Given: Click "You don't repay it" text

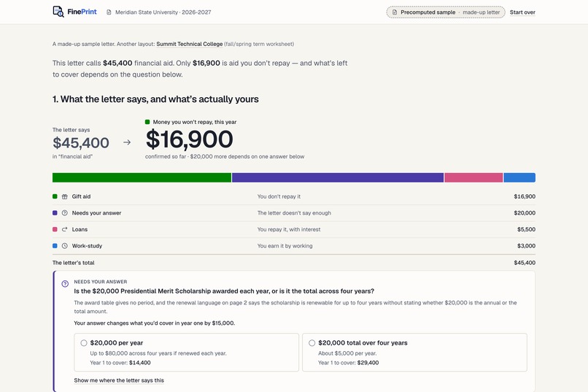Looking at the screenshot, I should [x=279, y=196].
